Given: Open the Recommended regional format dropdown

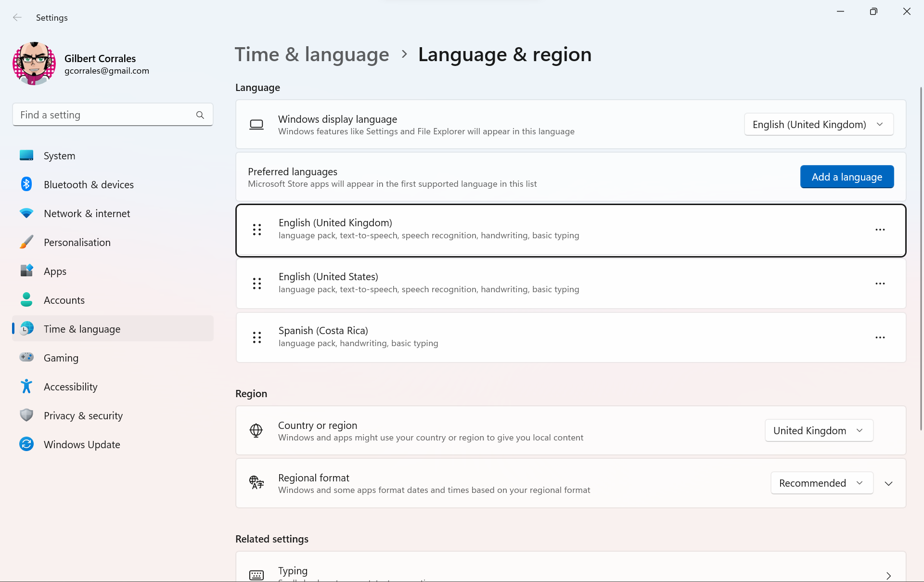Looking at the screenshot, I should point(821,483).
